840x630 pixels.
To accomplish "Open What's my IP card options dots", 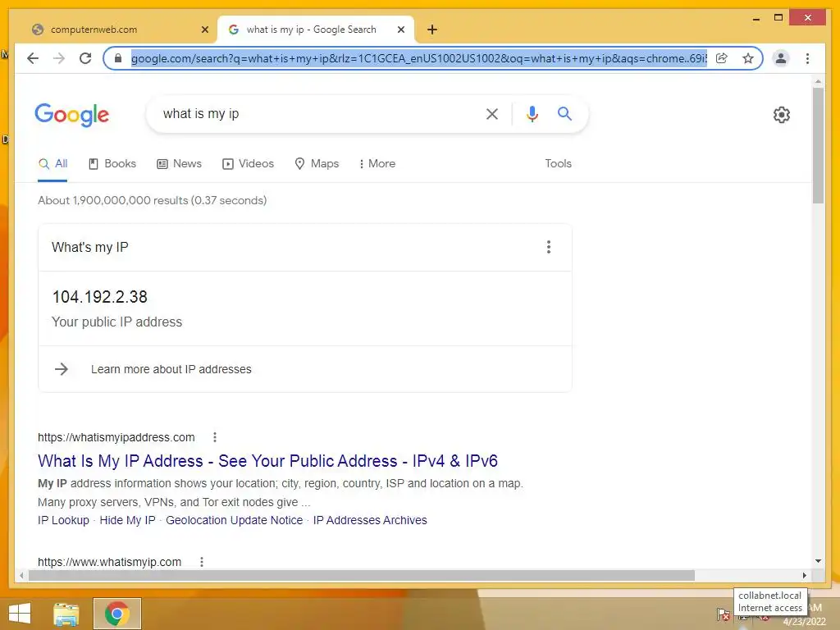I will pos(549,247).
